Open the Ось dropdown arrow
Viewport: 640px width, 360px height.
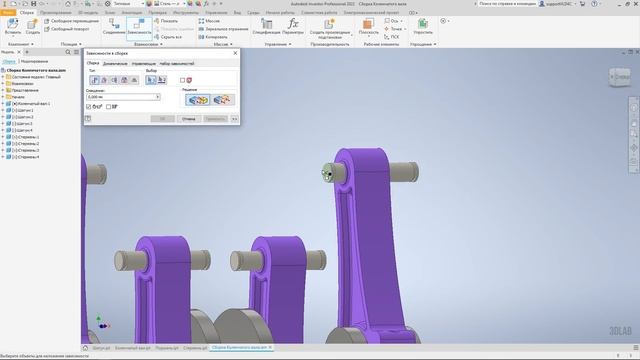pos(402,21)
